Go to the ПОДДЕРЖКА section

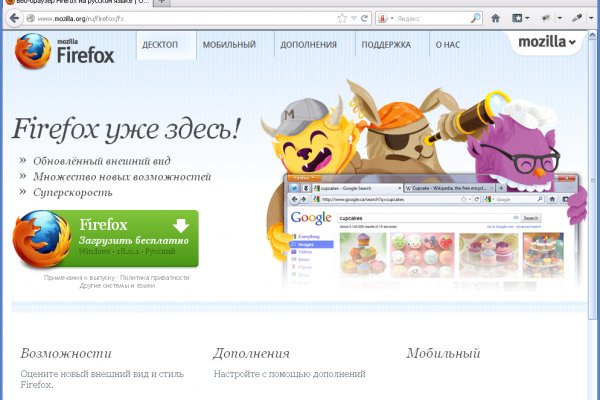(386, 45)
